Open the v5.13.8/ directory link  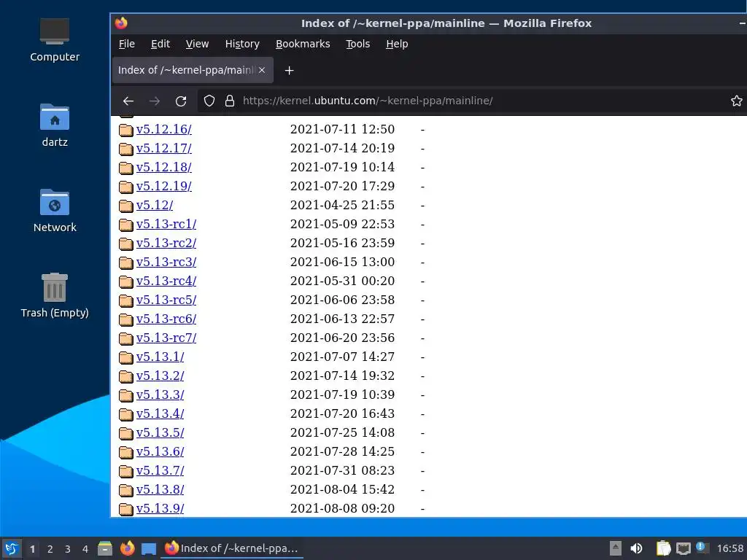coord(160,489)
